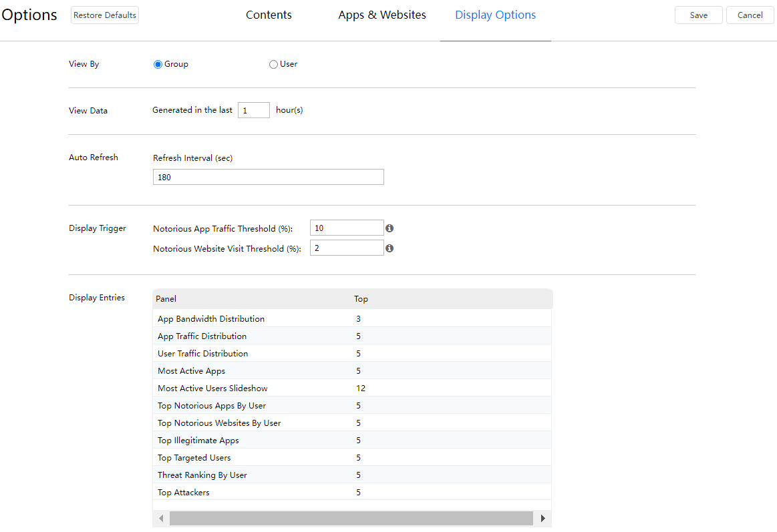The height and width of the screenshot is (532, 777).
Task: Click the Cancel button
Action: (x=750, y=15)
